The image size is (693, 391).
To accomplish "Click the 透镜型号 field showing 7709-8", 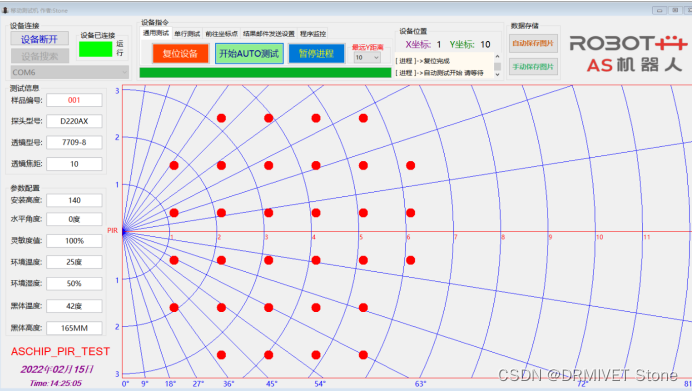I will click(74, 142).
